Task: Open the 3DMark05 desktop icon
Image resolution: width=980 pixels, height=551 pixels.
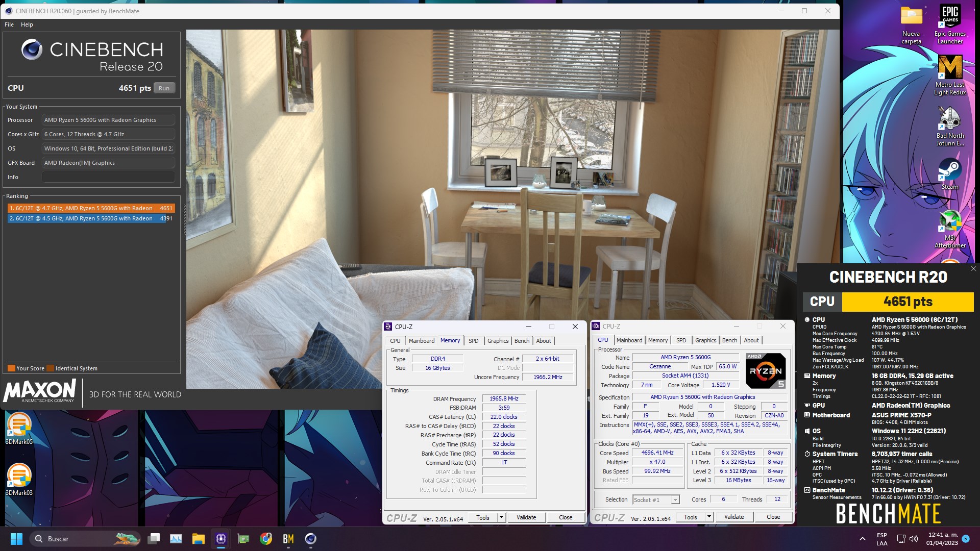Action: tap(19, 429)
